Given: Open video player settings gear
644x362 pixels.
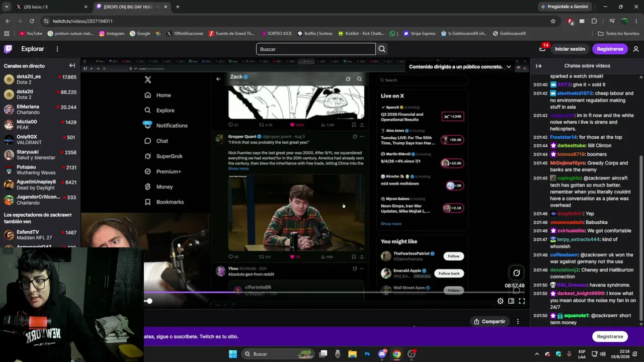Looking at the screenshot, I should (x=500, y=301).
